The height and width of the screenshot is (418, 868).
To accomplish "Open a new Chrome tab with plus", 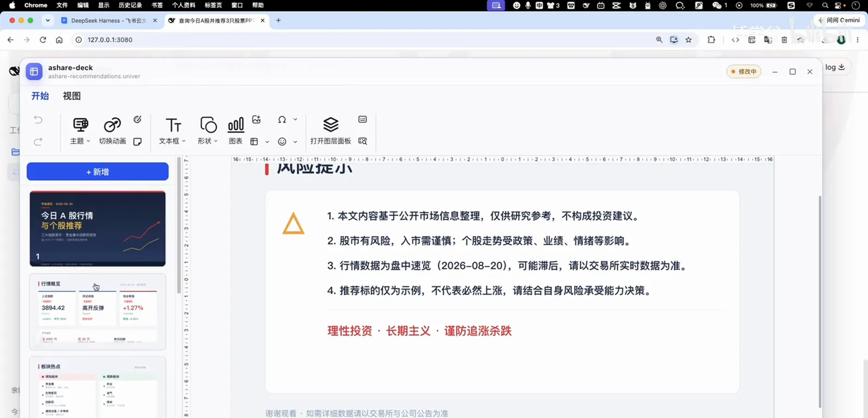I will 278,21.
